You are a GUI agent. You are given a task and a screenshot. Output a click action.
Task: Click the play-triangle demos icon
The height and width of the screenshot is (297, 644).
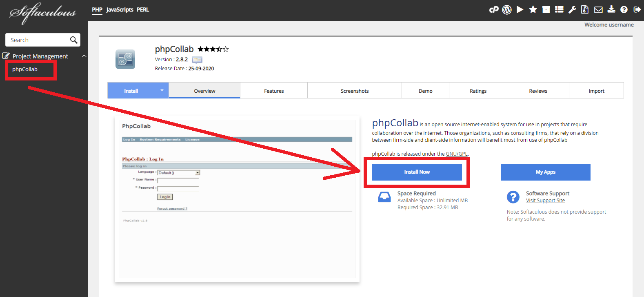[520, 9]
